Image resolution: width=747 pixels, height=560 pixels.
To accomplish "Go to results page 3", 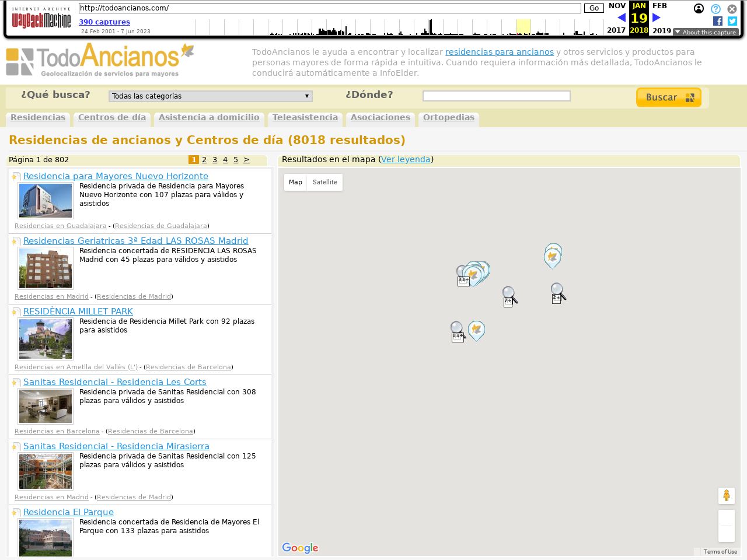I will click(215, 160).
